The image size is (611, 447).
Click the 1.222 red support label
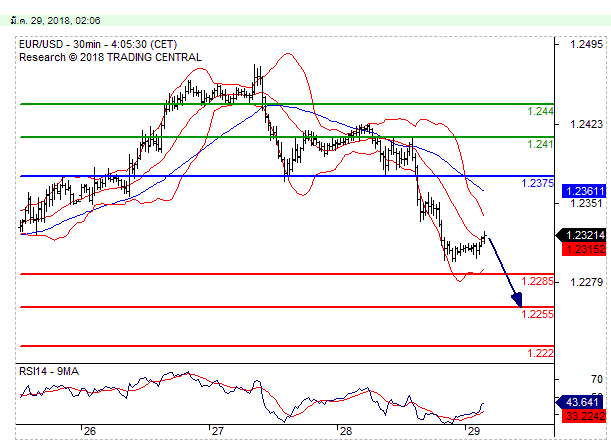coord(540,353)
